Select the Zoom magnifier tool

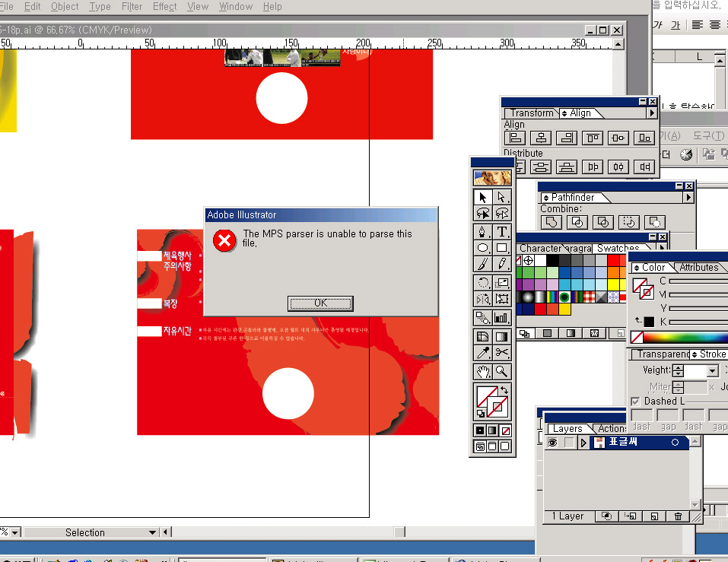(x=502, y=371)
